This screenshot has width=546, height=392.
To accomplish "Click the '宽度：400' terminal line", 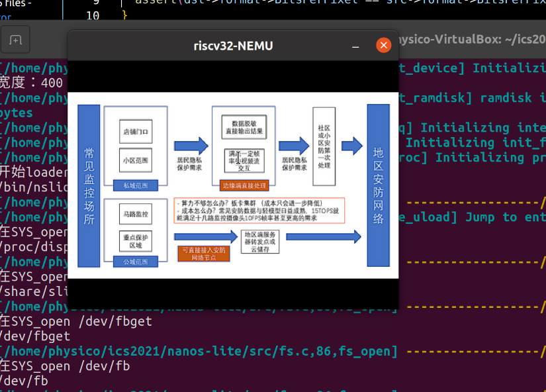I will (31, 83).
